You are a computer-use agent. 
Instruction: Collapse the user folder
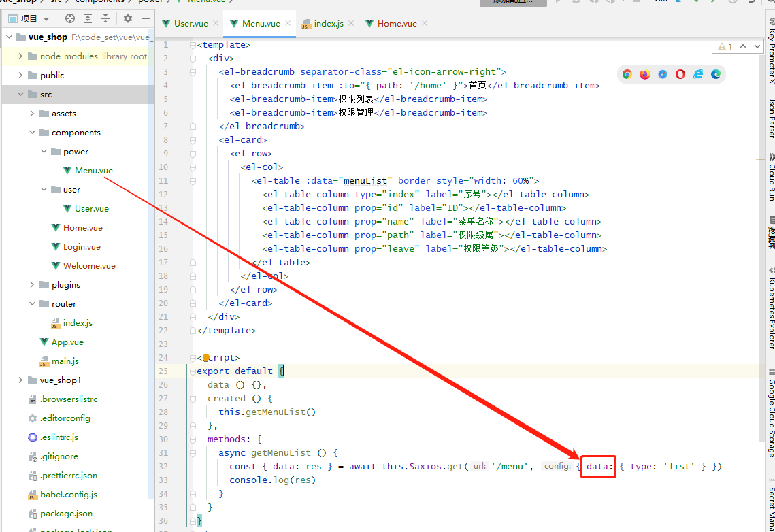[x=44, y=190]
